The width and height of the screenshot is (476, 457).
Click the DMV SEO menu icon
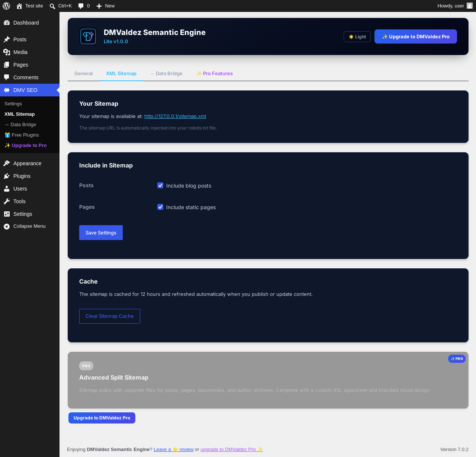pyautogui.click(x=7, y=90)
